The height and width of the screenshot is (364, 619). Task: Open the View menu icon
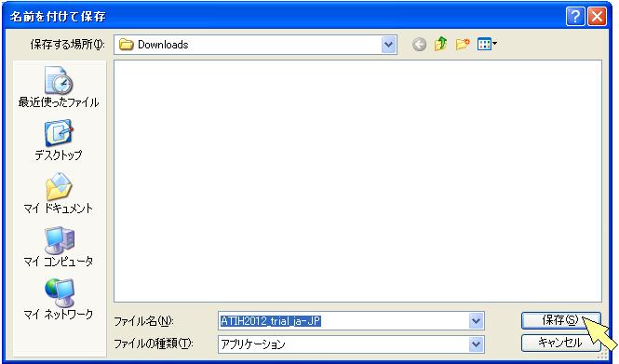pos(487,44)
